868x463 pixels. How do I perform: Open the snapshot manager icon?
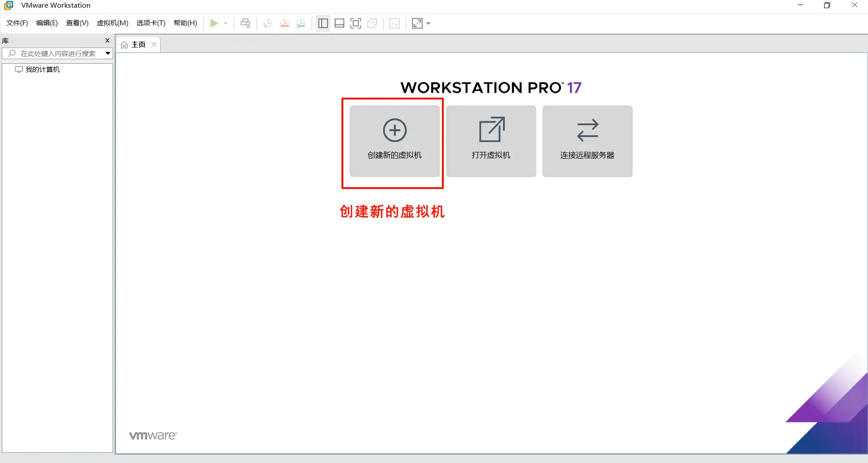301,24
